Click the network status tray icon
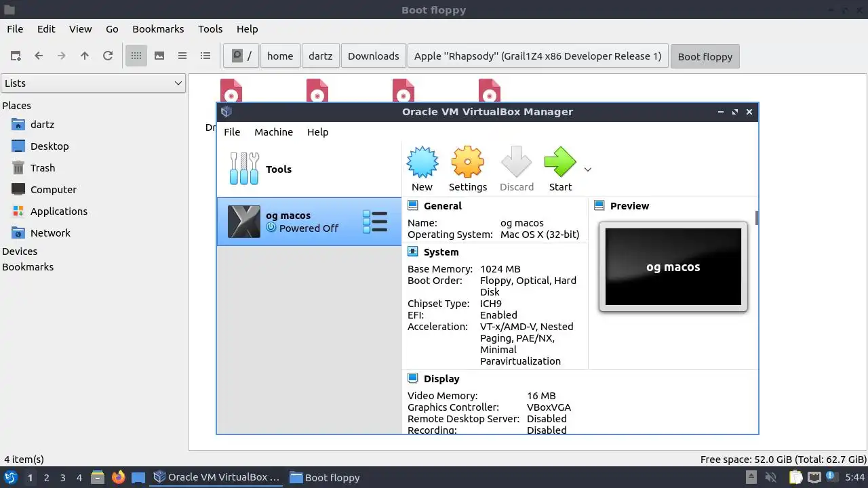Image resolution: width=868 pixels, height=488 pixels. (x=814, y=477)
